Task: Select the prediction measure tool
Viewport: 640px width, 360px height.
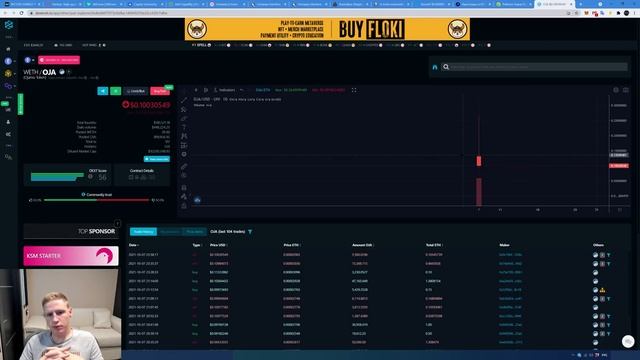Action: [x=184, y=145]
